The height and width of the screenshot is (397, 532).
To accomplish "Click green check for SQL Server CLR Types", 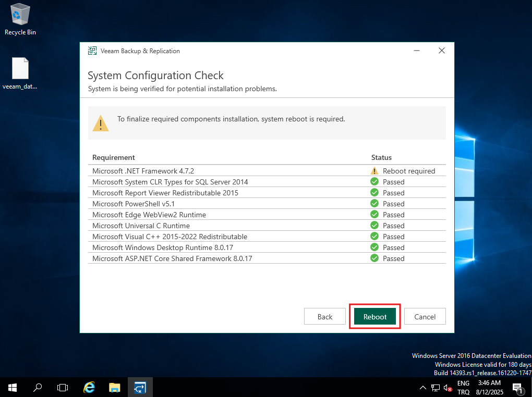I will click(x=374, y=182).
